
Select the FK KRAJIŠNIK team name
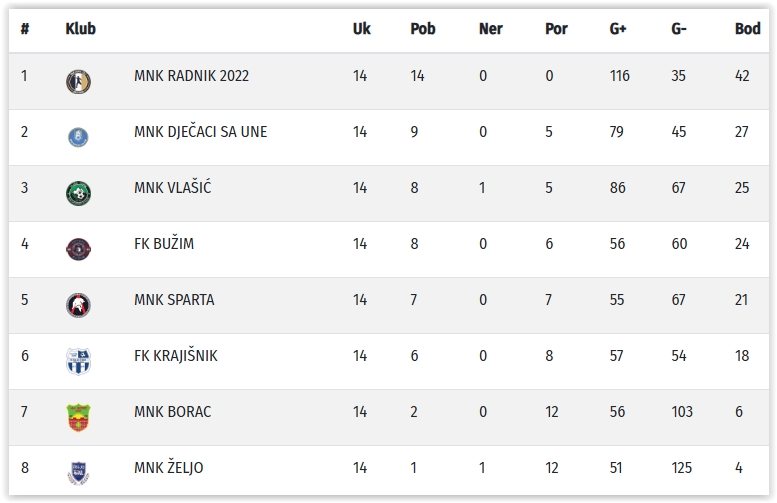click(175, 356)
